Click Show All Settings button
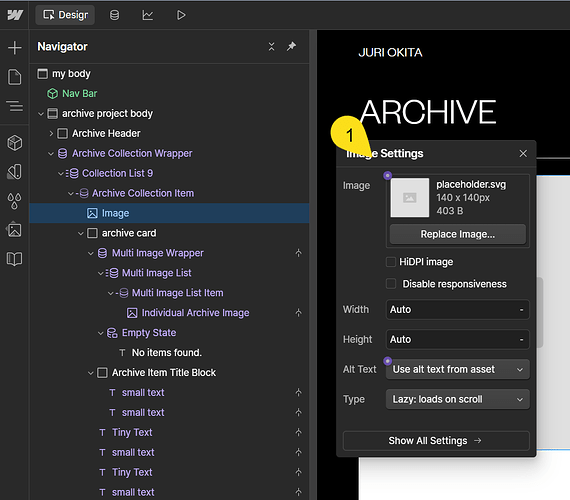 click(436, 441)
